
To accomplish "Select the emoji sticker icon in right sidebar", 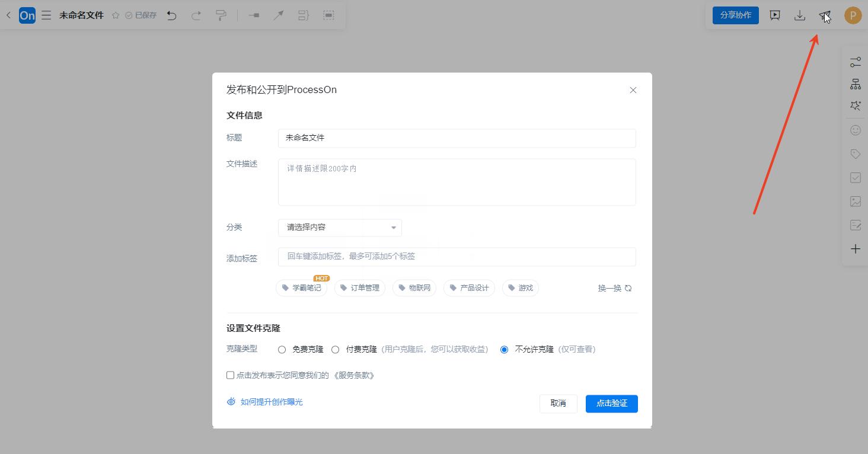I will [x=855, y=129].
